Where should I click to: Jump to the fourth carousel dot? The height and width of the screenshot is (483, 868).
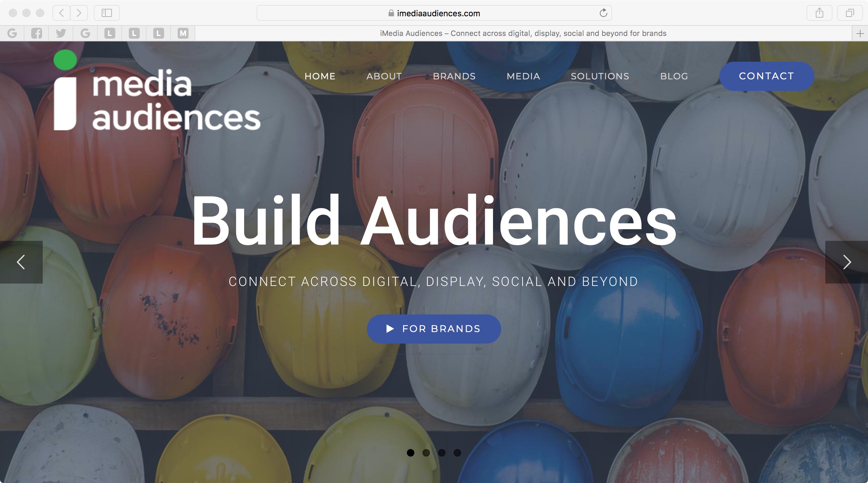457,453
